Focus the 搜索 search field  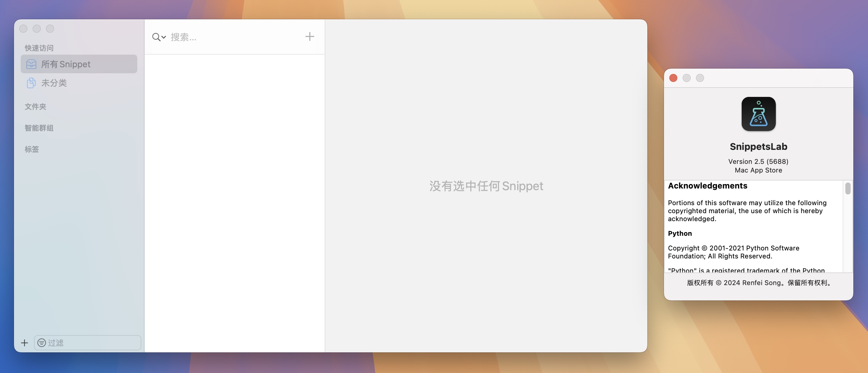tap(235, 37)
